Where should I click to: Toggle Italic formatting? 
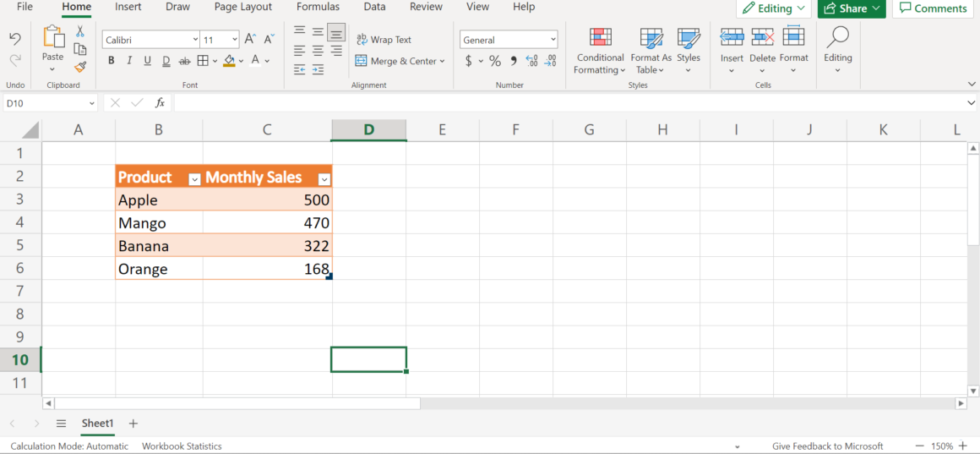pyautogui.click(x=129, y=61)
